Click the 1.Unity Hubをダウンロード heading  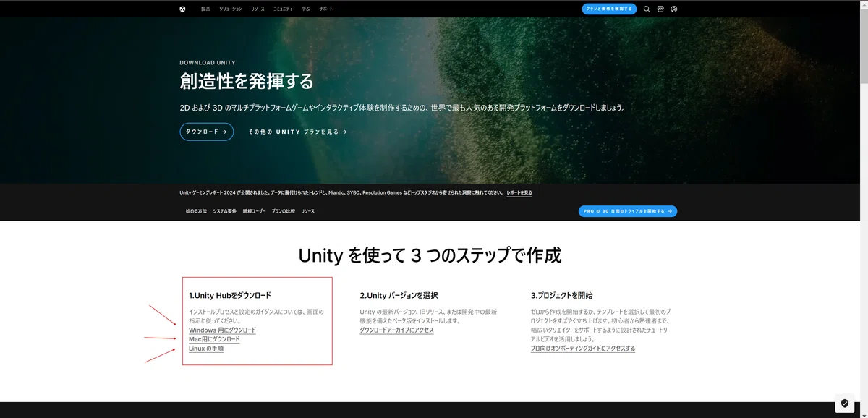point(230,296)
